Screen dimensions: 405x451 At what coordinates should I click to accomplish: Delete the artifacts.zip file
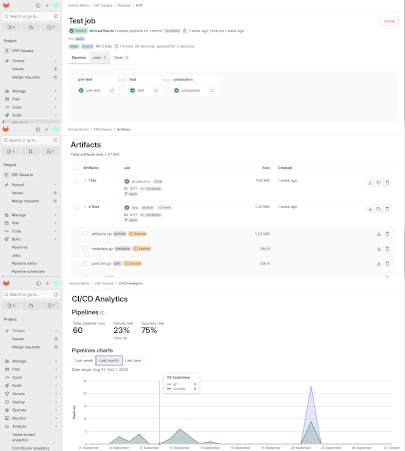tap(387, 234)
